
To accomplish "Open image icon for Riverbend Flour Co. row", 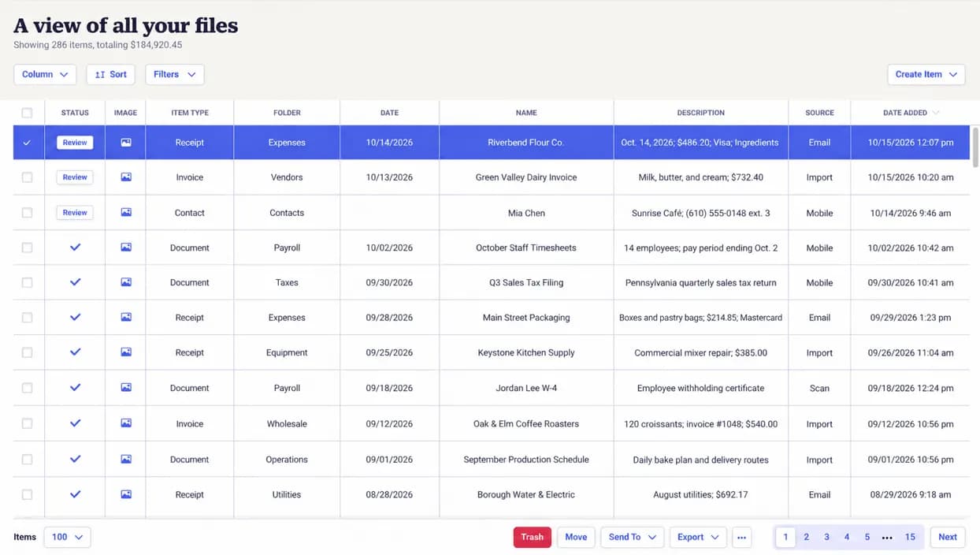I will tap(126, 143).
